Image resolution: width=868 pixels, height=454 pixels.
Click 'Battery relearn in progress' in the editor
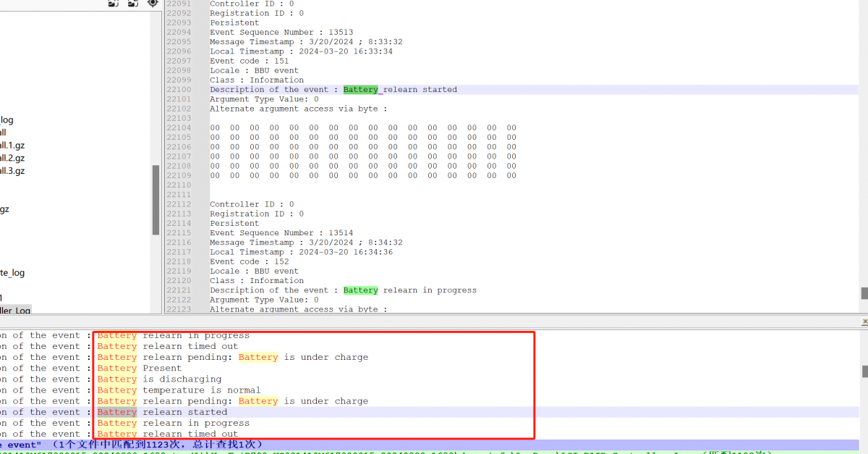tap(409, 290)
